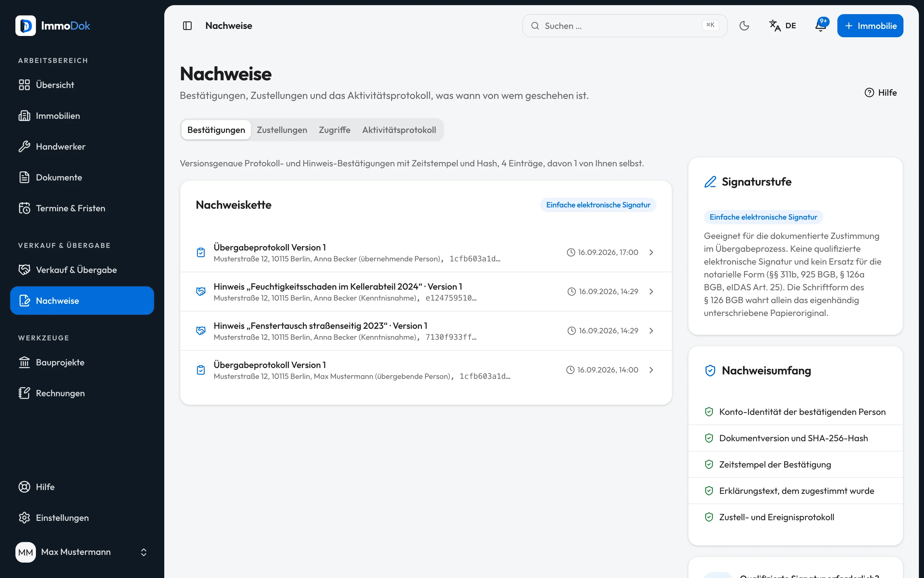
Task: Open Immobilien building icon in sidebar
Action: [x=24, y=116]
